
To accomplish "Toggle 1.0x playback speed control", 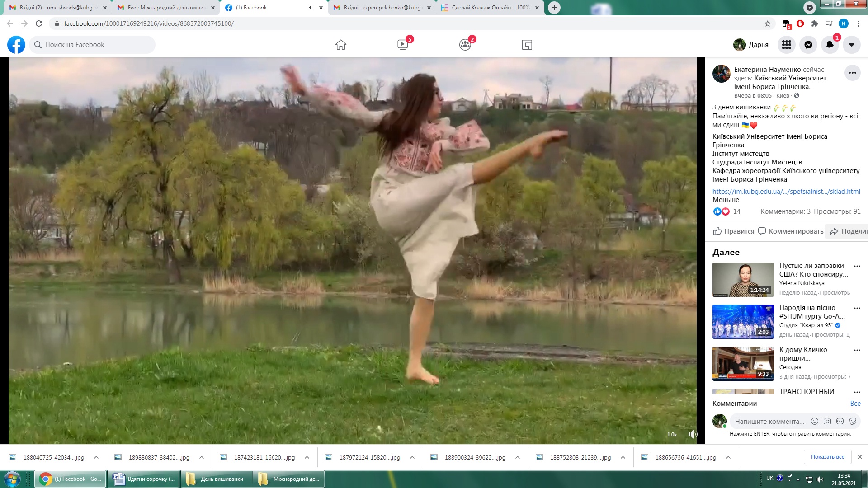I will pyautogui.click(x=672, y=435).
